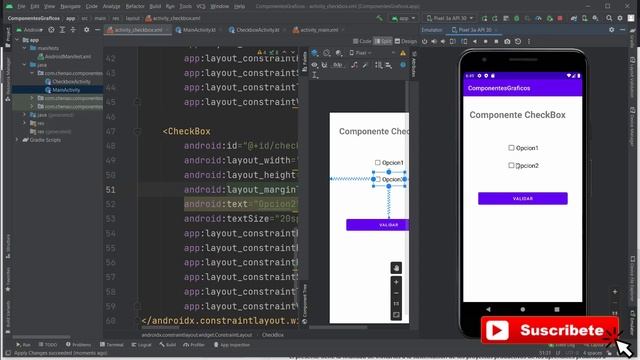
Task: Click the emulator back triangle toolbar icon
Action: tap(475, 41)
